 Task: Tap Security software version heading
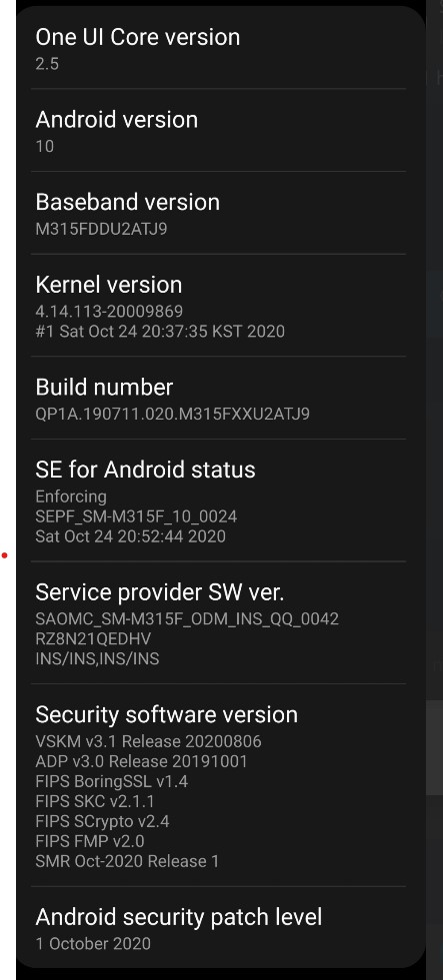166,714
